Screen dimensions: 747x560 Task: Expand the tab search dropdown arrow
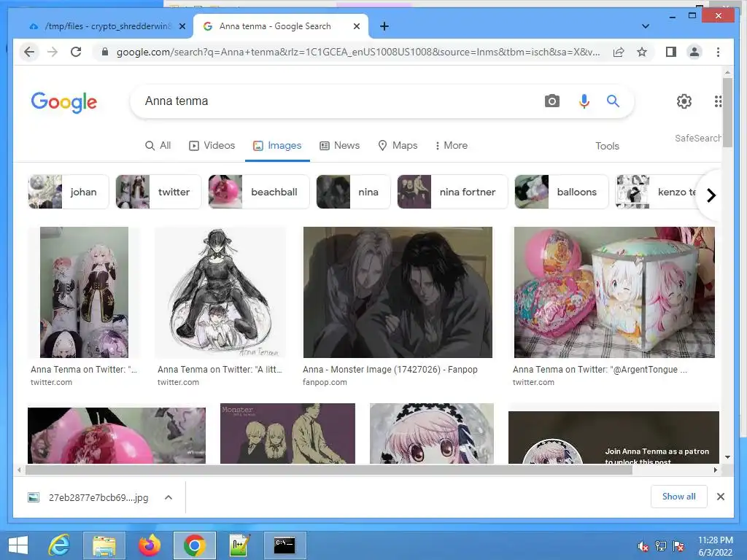click(645, 26)
